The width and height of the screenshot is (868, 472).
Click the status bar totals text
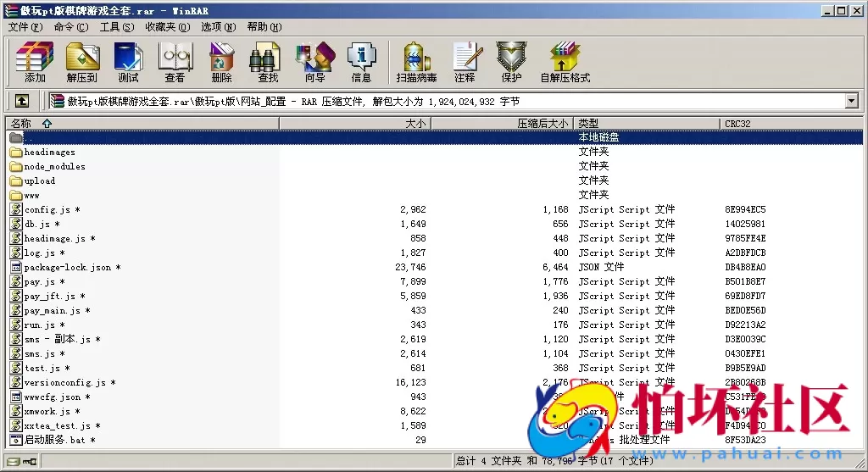[x=554, y=460]
